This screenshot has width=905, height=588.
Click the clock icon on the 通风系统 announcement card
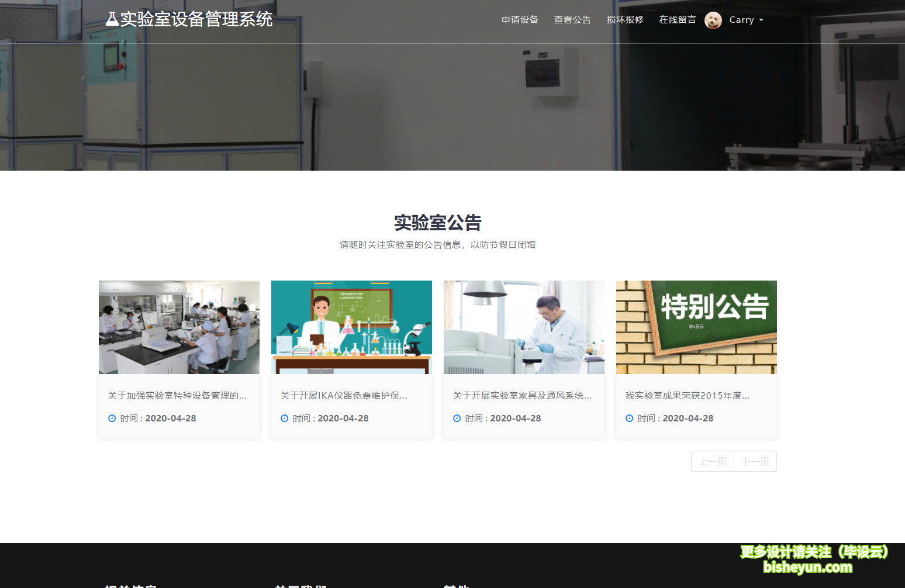click(x=457, y=418)
